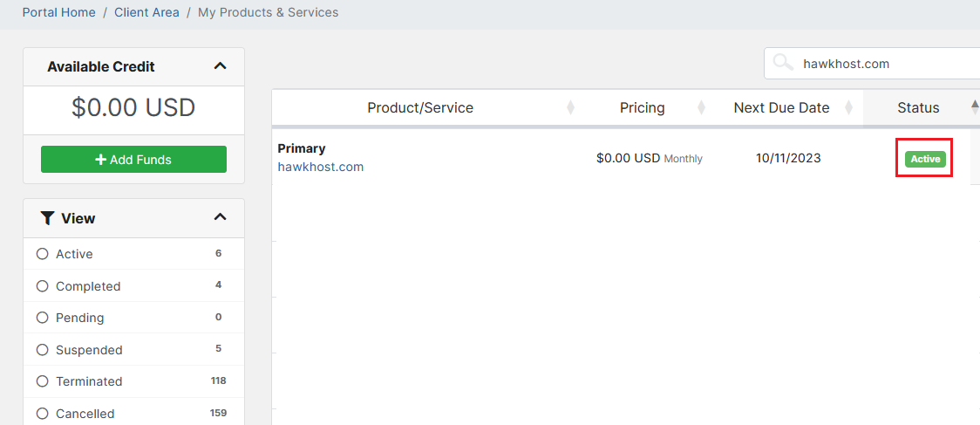This screenshot has width=980, height=425.
Task: Collapse the View filter panel
Action: 220,217
